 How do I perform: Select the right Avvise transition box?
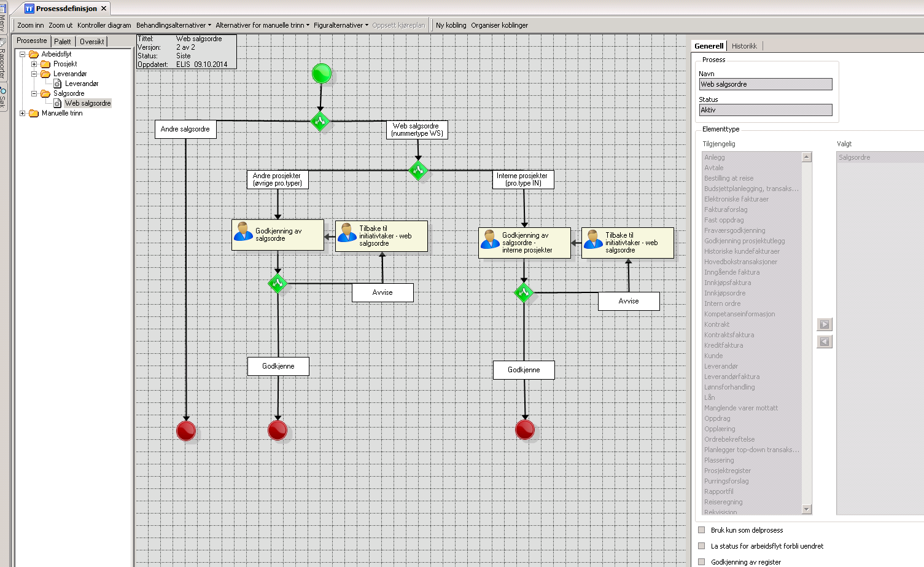pyautogui.click(x=629, y=301)
